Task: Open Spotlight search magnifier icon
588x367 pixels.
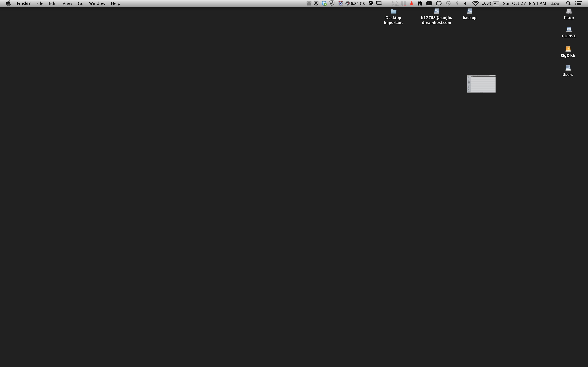Action: click(568, 3)
